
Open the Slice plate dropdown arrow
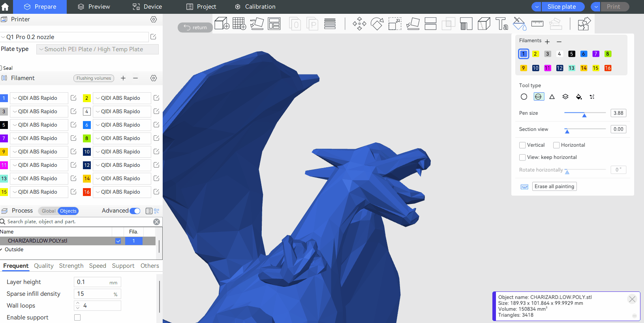(x=537, y=7)
